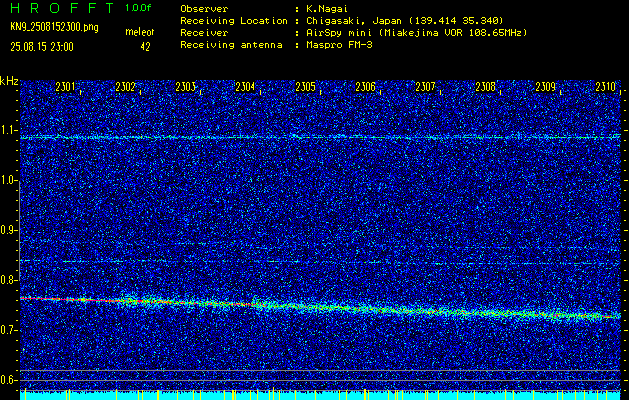Click the kHz frequency axis unit label
Image resolution: width=629 pixels, height=400 pixels.
click(9, 81)
